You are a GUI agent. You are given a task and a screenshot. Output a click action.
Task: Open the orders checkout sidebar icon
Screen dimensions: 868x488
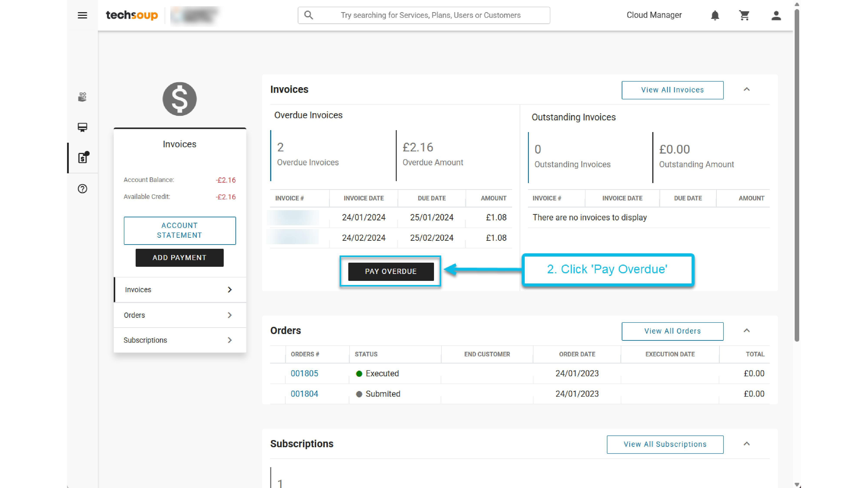click(x=82, y=127)
